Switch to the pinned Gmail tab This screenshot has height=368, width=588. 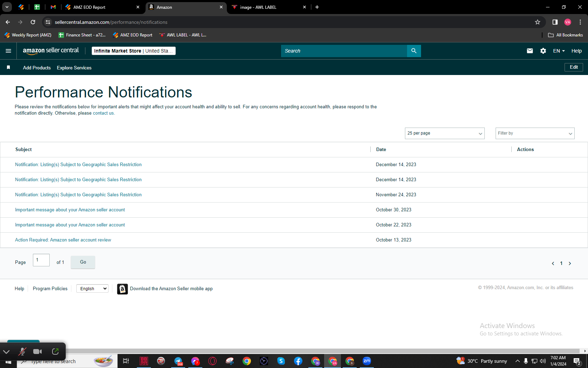click(53, 7)
